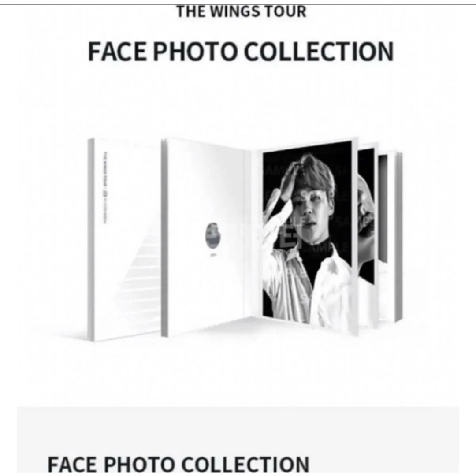Select the front black-and-white portrait photo page
Screen dimensions: 476x476
click(x=310, y=237)
